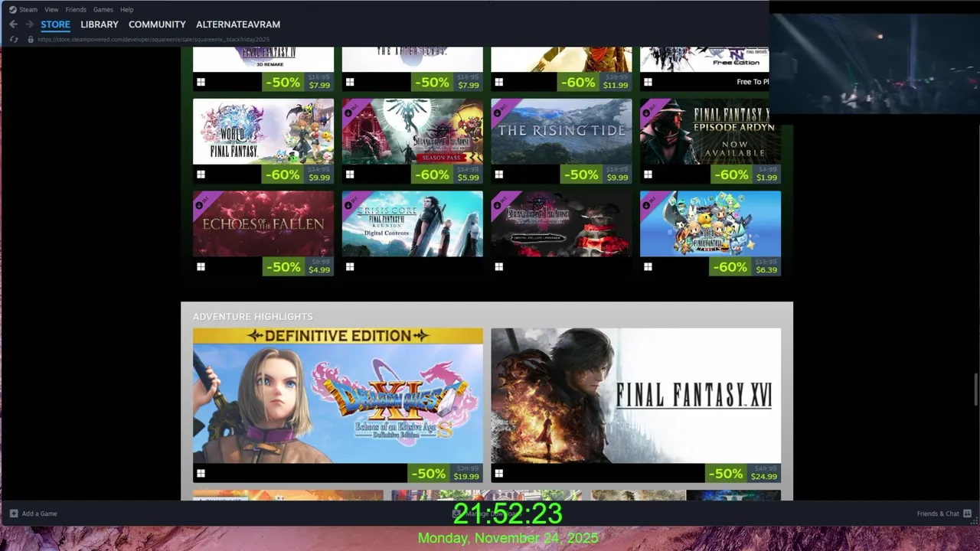This screenshot has width=980, height=551.
Task: Click the page vertical scrollbar thumb
Action: (975, 390)
